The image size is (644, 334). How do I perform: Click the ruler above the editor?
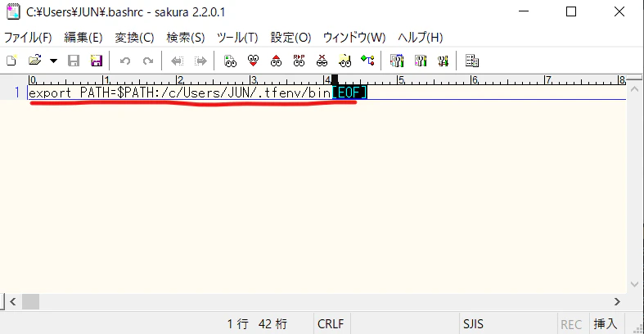tap(327, 80)
